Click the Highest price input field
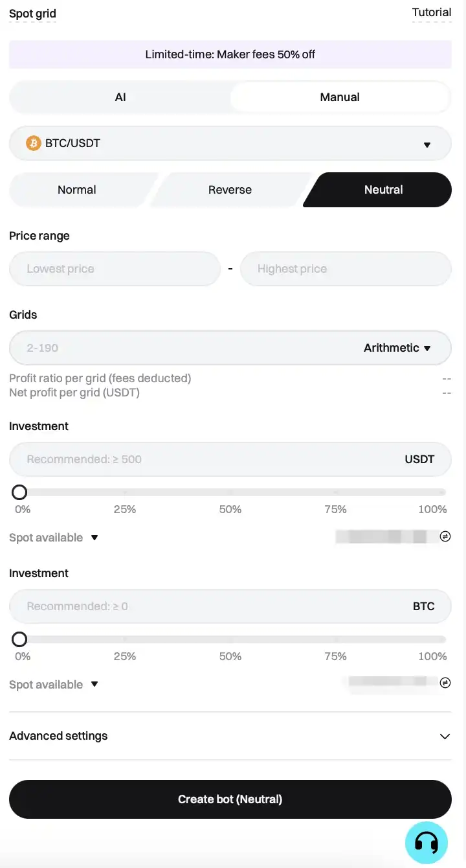 click(346, 269)
